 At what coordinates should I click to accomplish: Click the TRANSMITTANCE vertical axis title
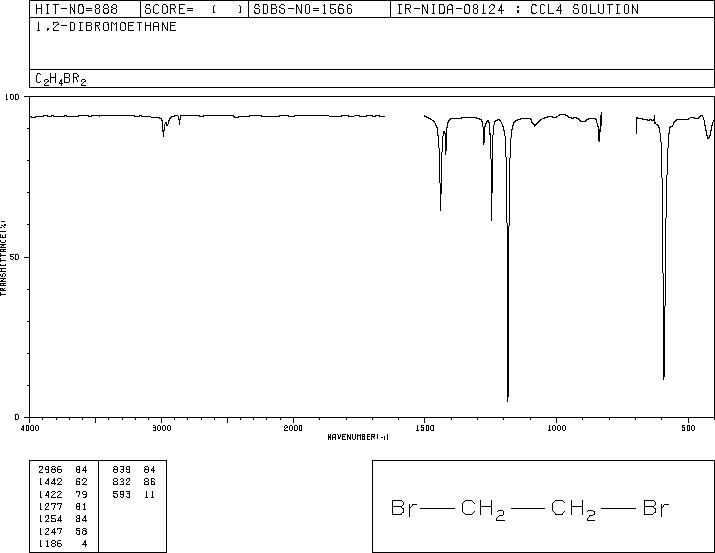click(x=3, y=258)
